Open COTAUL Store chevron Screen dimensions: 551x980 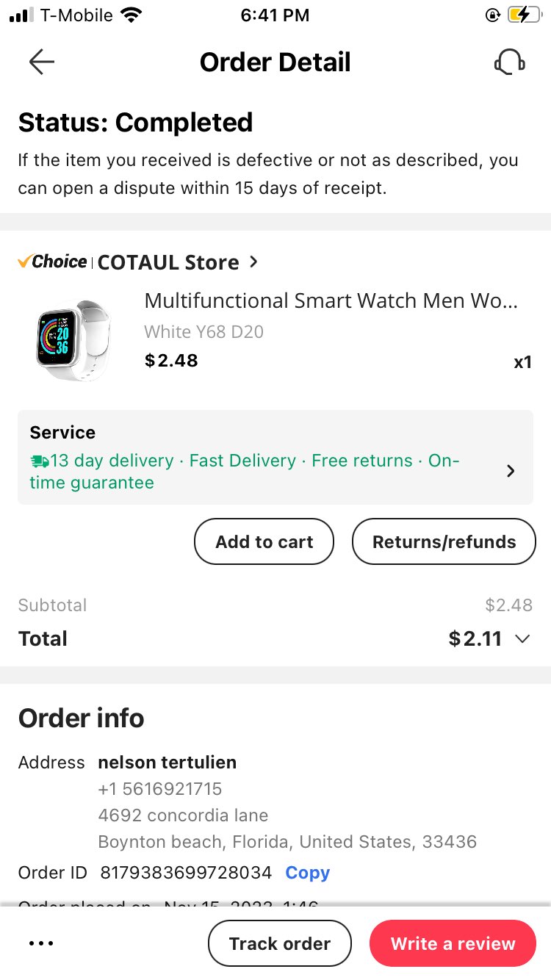point(253,262)
